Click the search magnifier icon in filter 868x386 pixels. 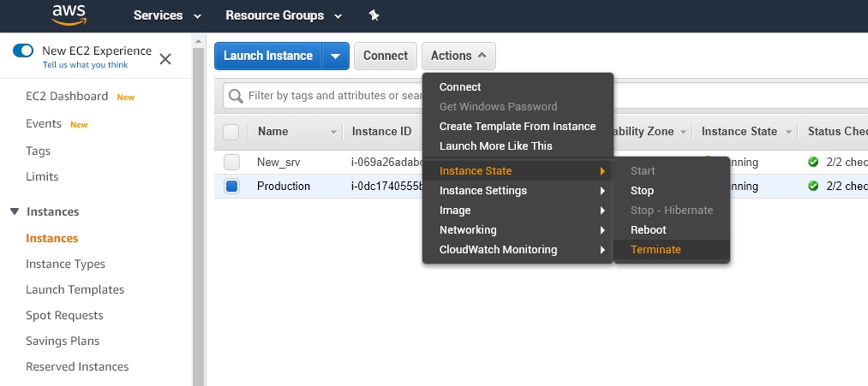[236, 96]
